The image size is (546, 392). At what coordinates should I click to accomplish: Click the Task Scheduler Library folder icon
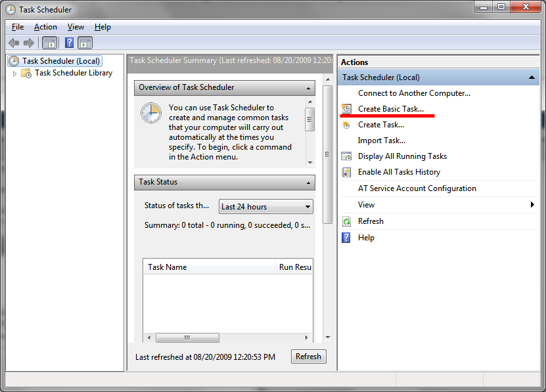click(x=26, y=73)
